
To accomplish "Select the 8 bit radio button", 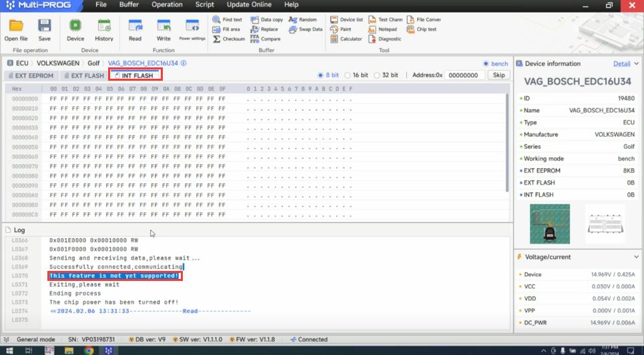I will pos(321,75).
